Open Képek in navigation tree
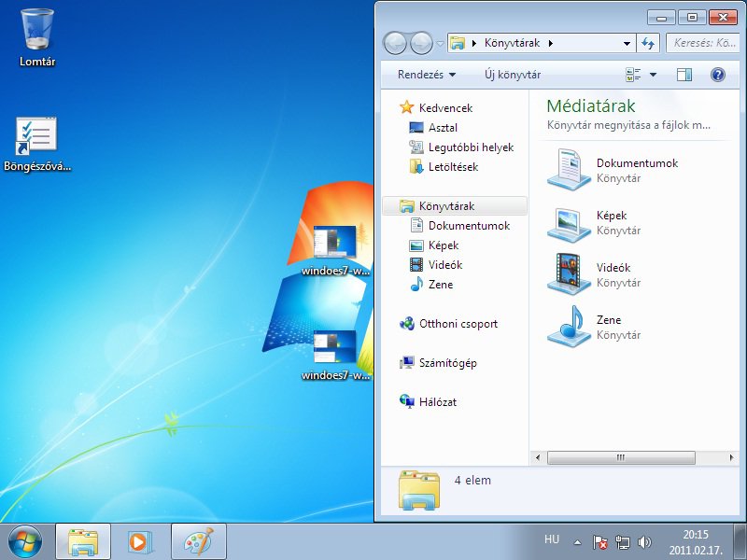Screen dimensions: 747x560 (x=443, y=245)
